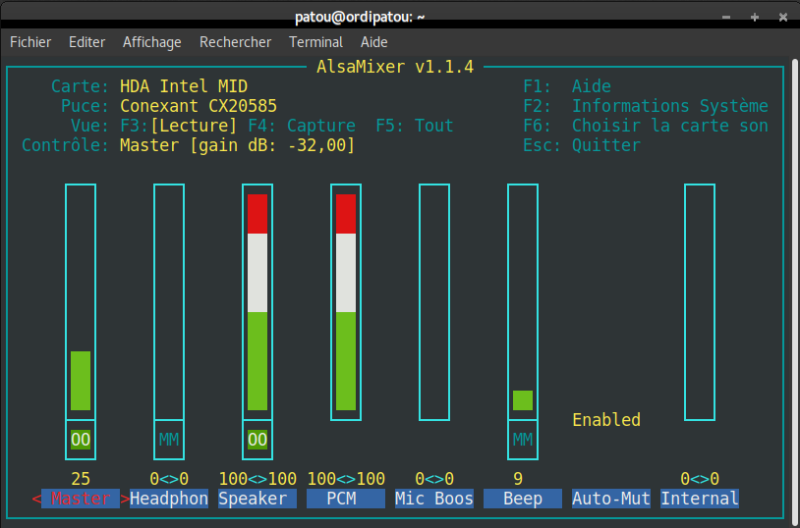
Task: Maximize the terminal window
Action: (755, 17)
